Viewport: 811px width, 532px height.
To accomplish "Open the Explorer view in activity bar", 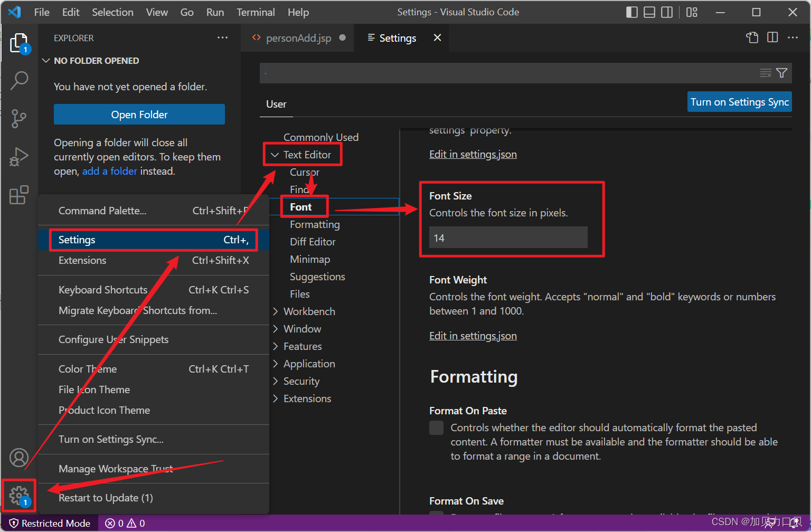I will pos(19,43).
